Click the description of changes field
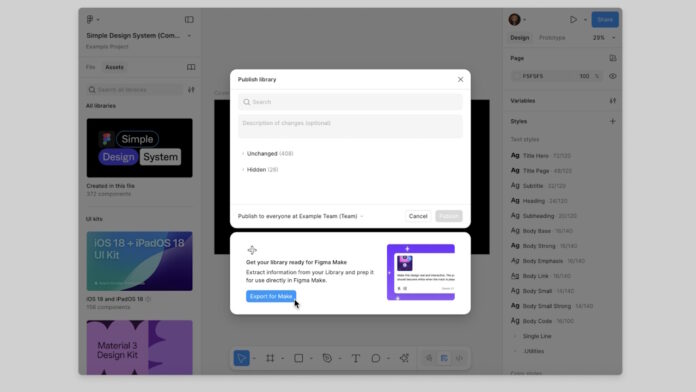 (350, 127)
